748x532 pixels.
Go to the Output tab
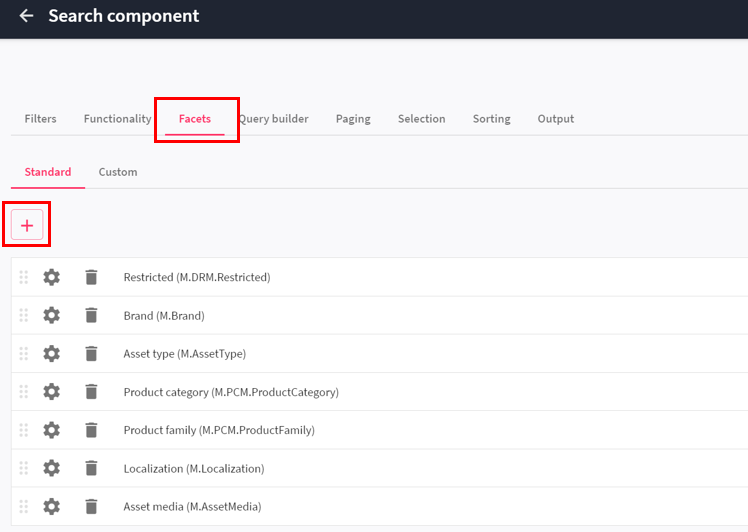click(x=556, y=119)
